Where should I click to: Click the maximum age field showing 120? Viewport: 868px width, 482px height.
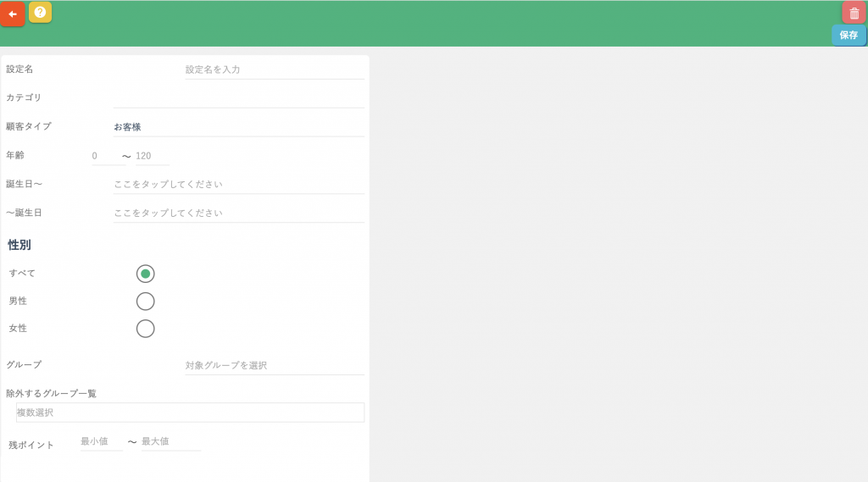click(153, 156)
